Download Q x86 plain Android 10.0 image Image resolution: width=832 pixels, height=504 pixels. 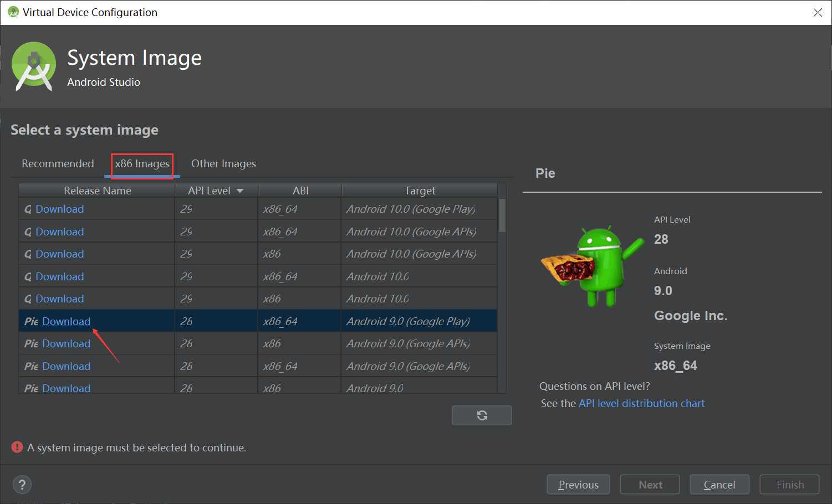point(60,299)
